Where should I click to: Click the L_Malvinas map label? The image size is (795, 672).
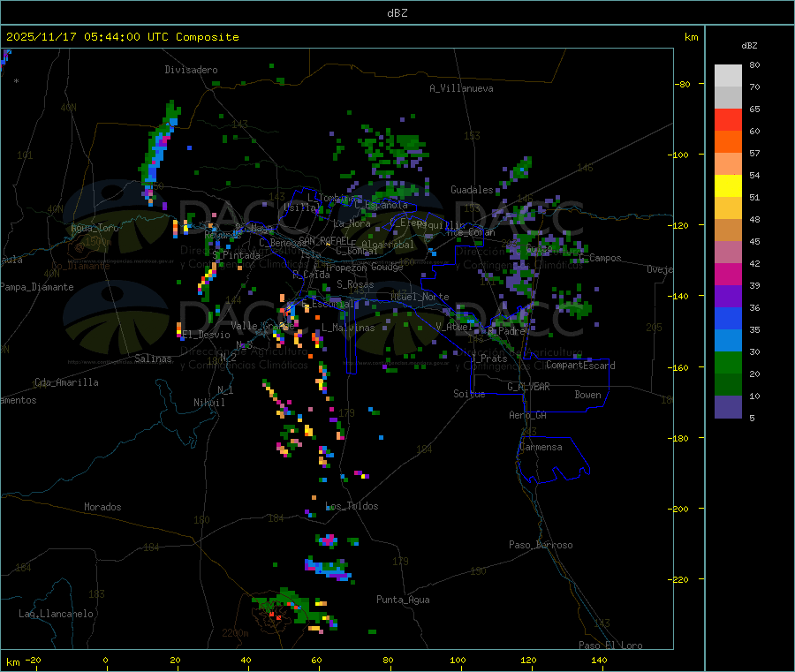(348, 328)
